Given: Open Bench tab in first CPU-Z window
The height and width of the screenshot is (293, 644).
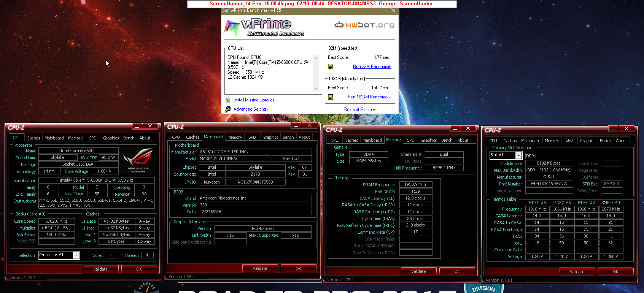Looking at the screenshot, I should pos(129,138).
